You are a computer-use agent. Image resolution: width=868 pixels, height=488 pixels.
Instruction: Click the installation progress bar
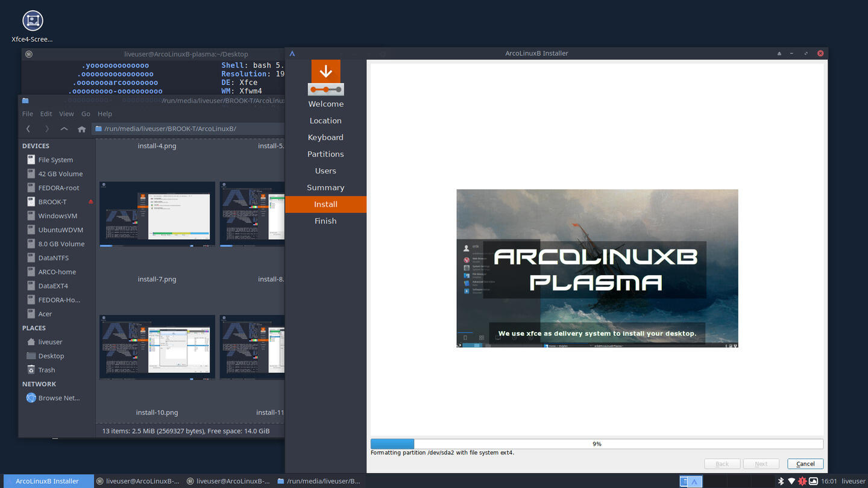point(597,444)
